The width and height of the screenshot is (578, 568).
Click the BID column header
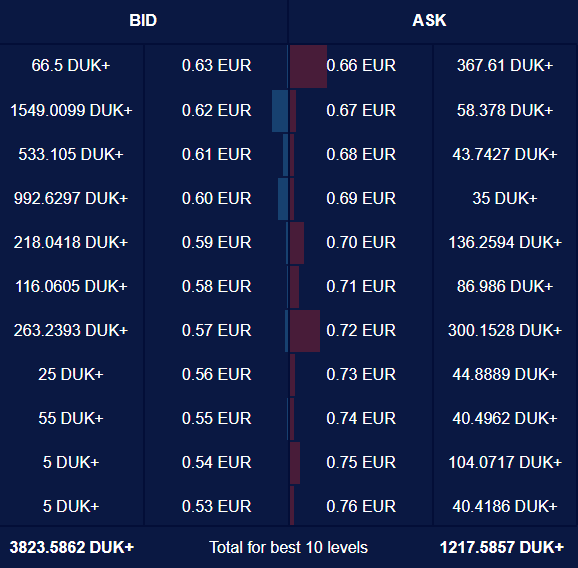(x=143, y=21)
